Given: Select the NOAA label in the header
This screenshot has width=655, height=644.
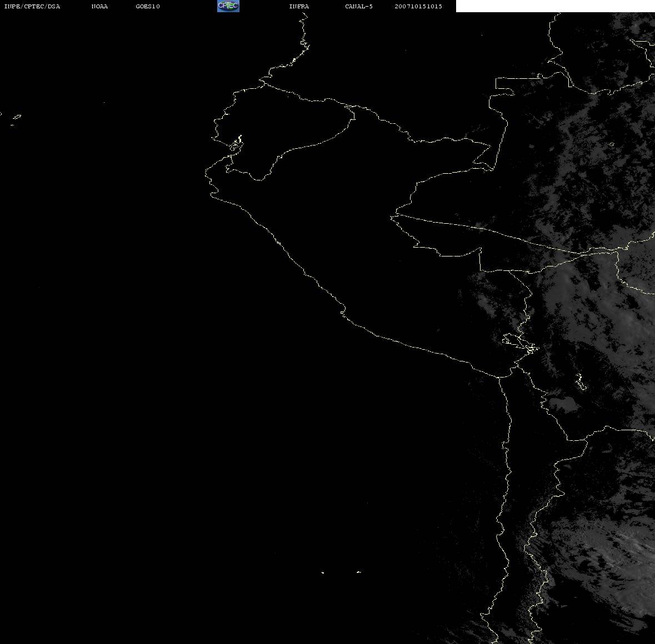Looking at the screenshot, I should pos(99,6).
